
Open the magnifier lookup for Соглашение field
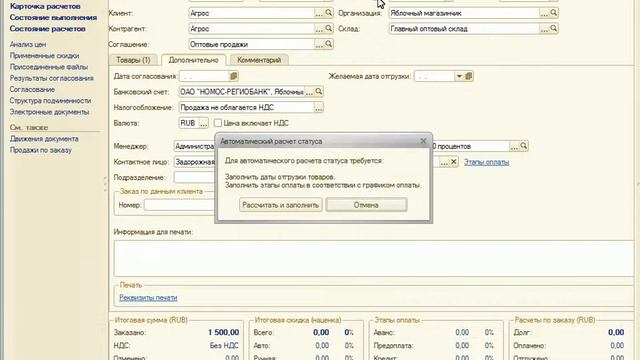[x=329, y=44]
